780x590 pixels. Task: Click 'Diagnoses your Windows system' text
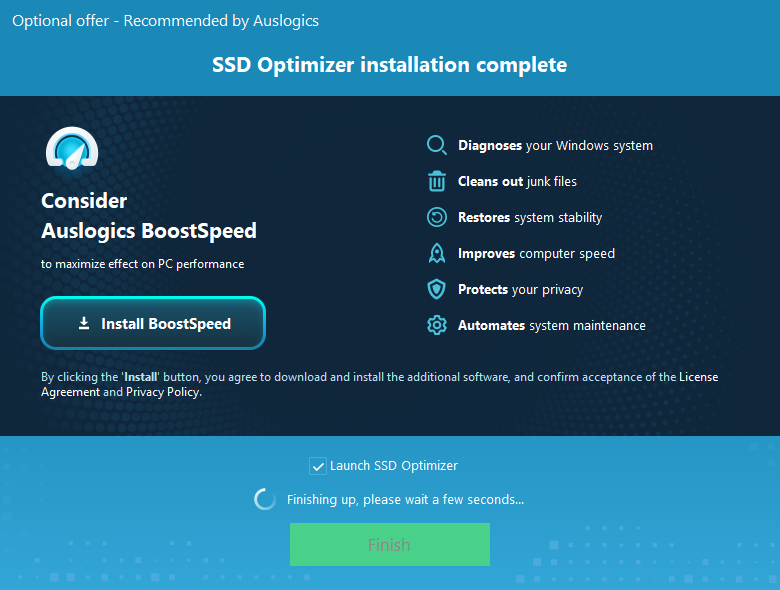point(555,145)
